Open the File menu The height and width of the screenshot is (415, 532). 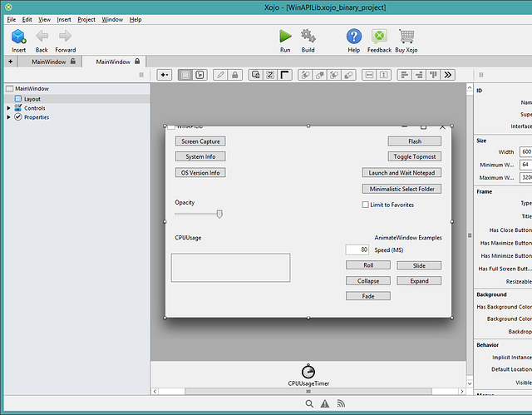[12, 19]
